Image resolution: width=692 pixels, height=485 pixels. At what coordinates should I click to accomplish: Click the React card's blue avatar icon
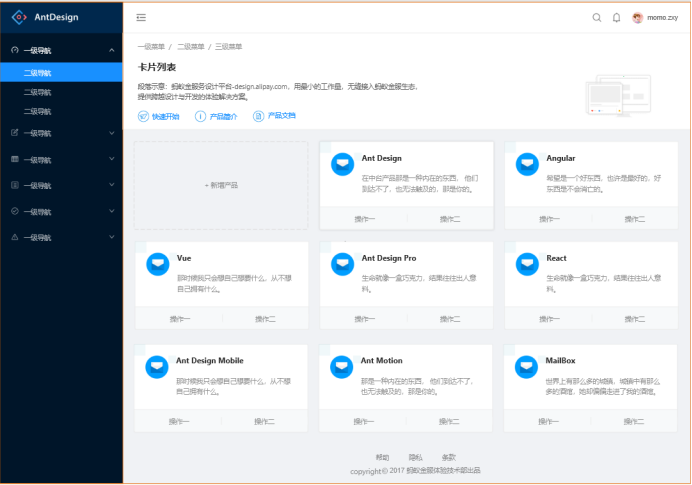click(527, 264)
